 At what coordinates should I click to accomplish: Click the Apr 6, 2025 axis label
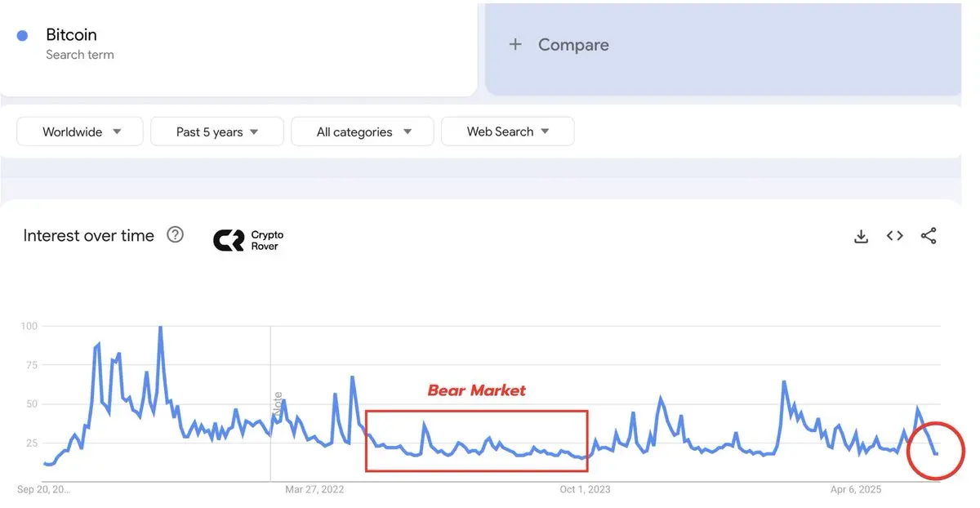pyautogui.click(x=856, y=489)
